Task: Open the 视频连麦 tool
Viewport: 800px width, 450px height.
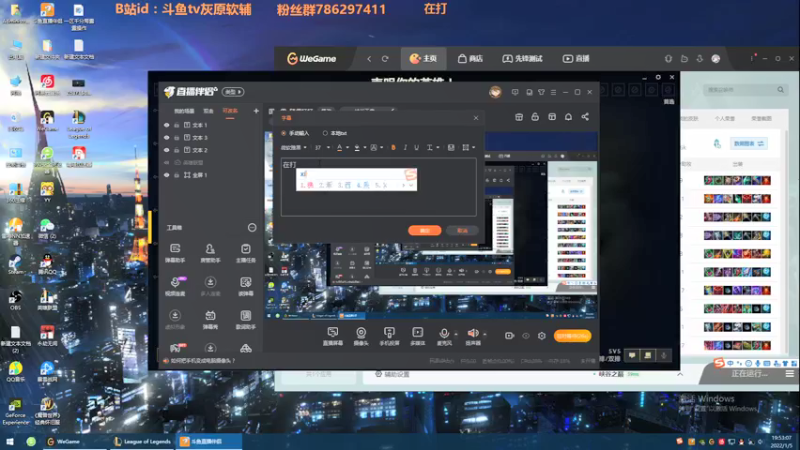Action: tap(175, 286)
